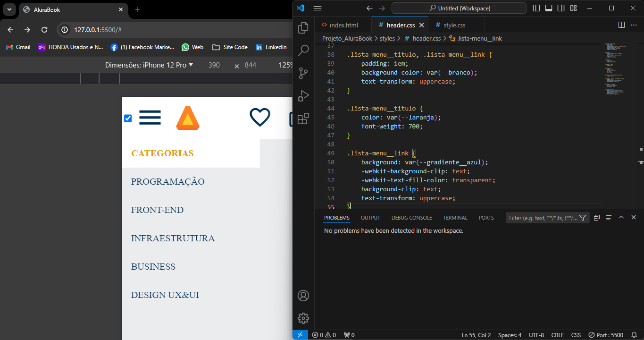Toggle the bottom panel layout icon
This screenshot has height=340, width=644.
(x=549, y=8)
